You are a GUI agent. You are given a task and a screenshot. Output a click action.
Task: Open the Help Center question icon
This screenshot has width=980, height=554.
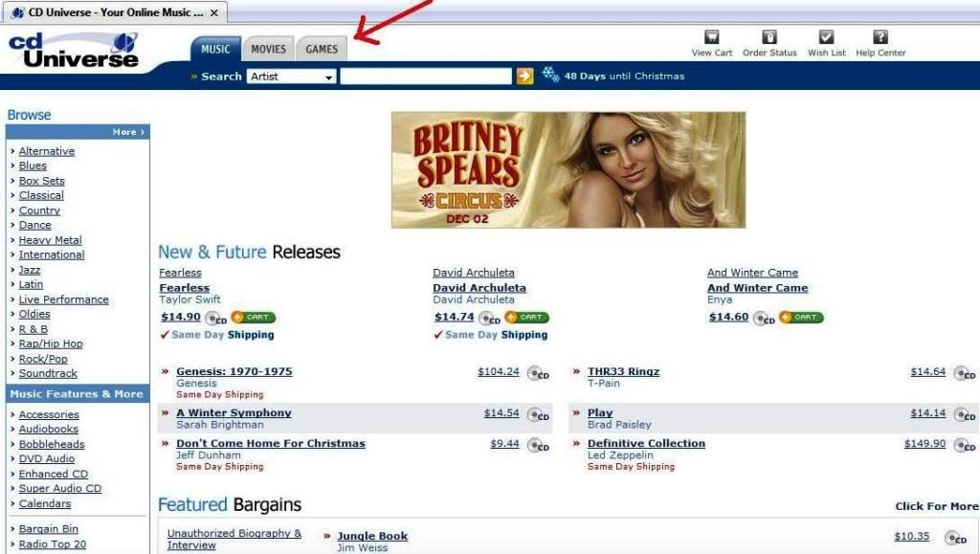880,37
